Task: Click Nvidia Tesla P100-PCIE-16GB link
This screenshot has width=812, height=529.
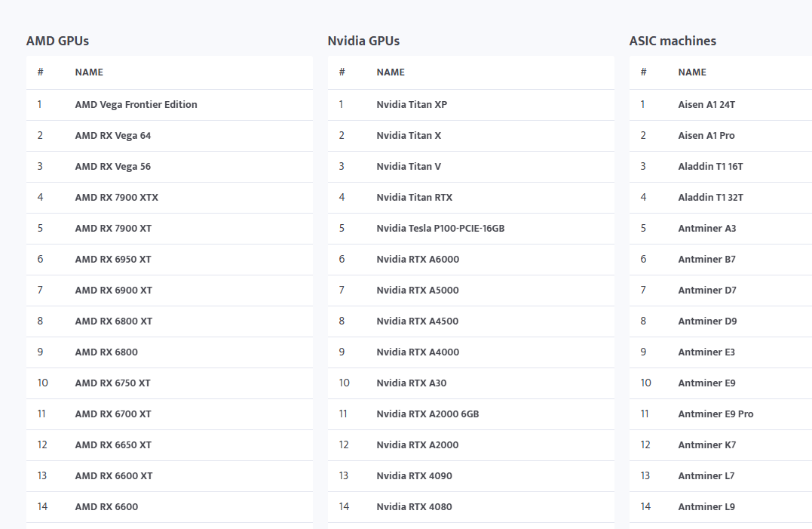Action: click(440, 229)
